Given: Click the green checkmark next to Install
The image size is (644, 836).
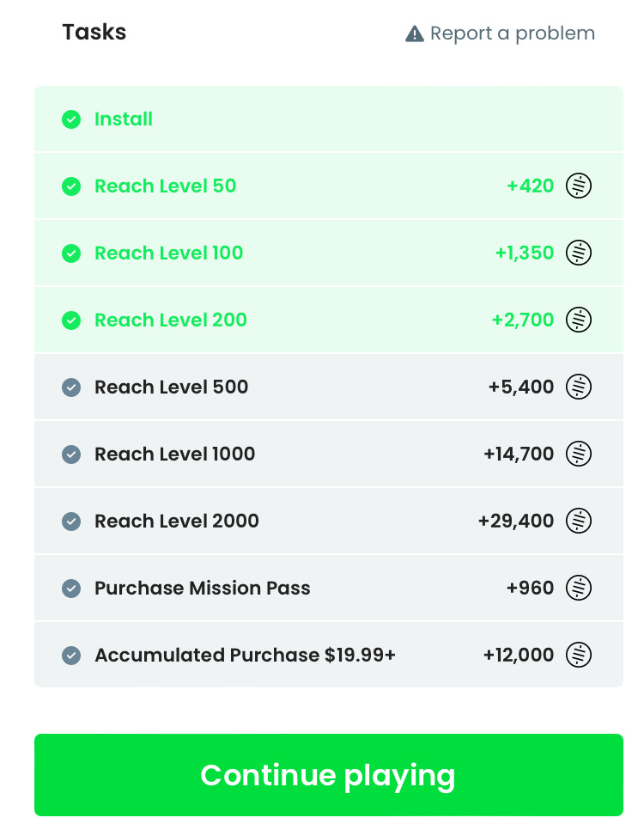Looking at the screenshot, I should 71,119.
